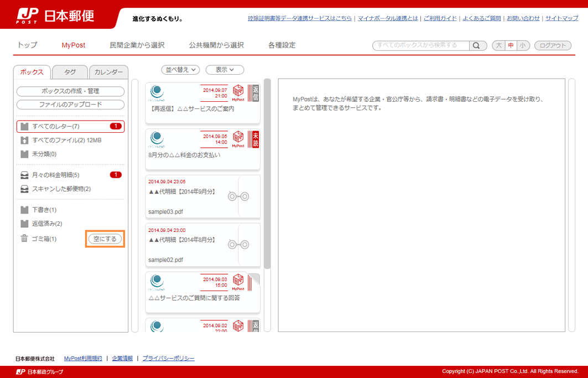This screenshot has width=588, height=378.
Task: Click the スキャンした郵便物 tray icon
Action: coord(24,189)
